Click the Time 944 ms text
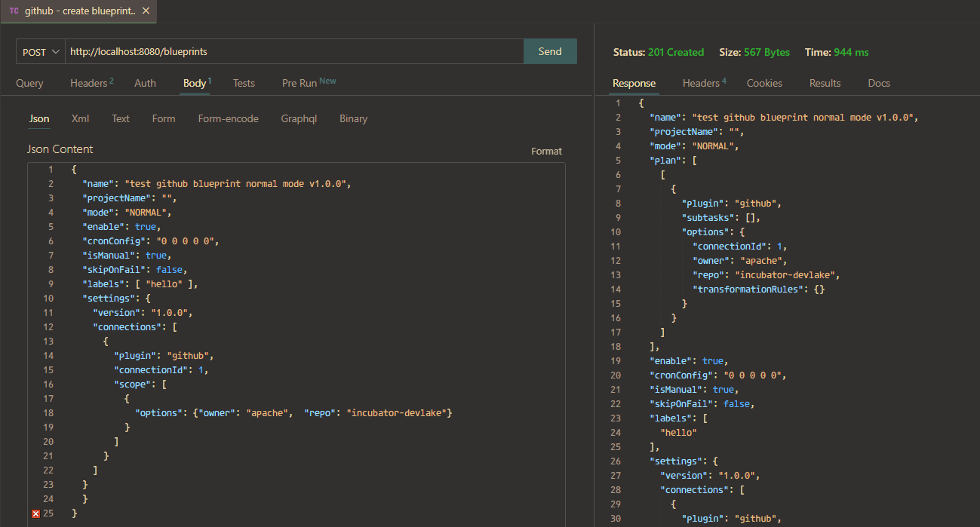This screenshot has width=980, height=527. 837,52
